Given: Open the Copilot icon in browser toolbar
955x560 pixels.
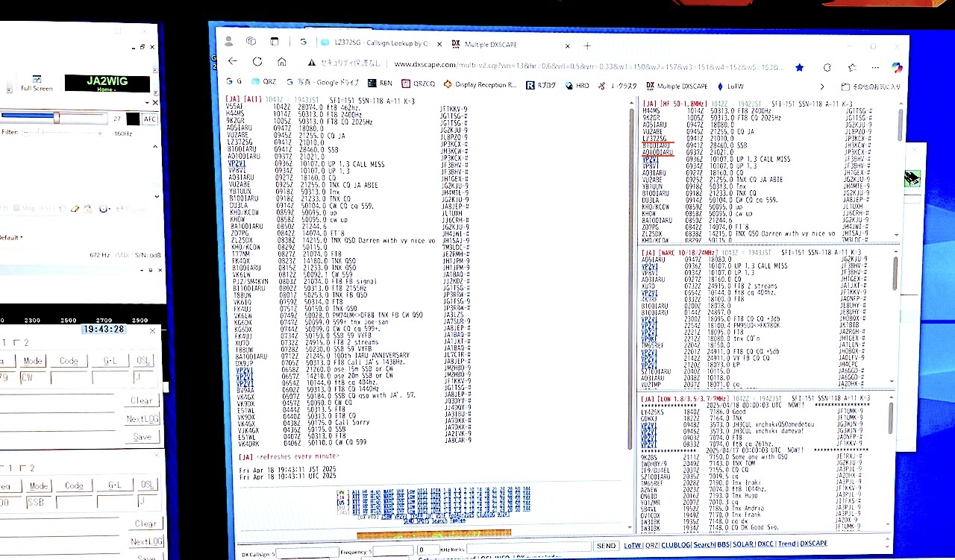Looking at the screenshot, I should (897, 68).
